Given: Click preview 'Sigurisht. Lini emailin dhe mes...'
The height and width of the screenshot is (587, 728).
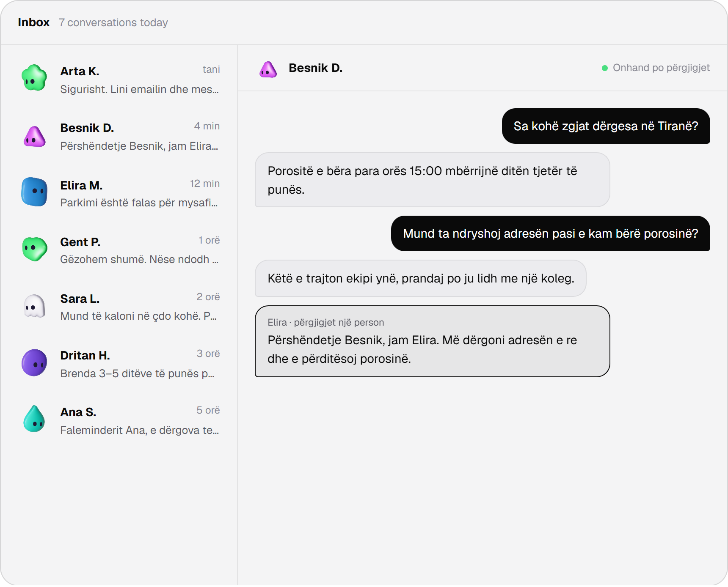Looking at the screenshot, I should tap(140, 89).
